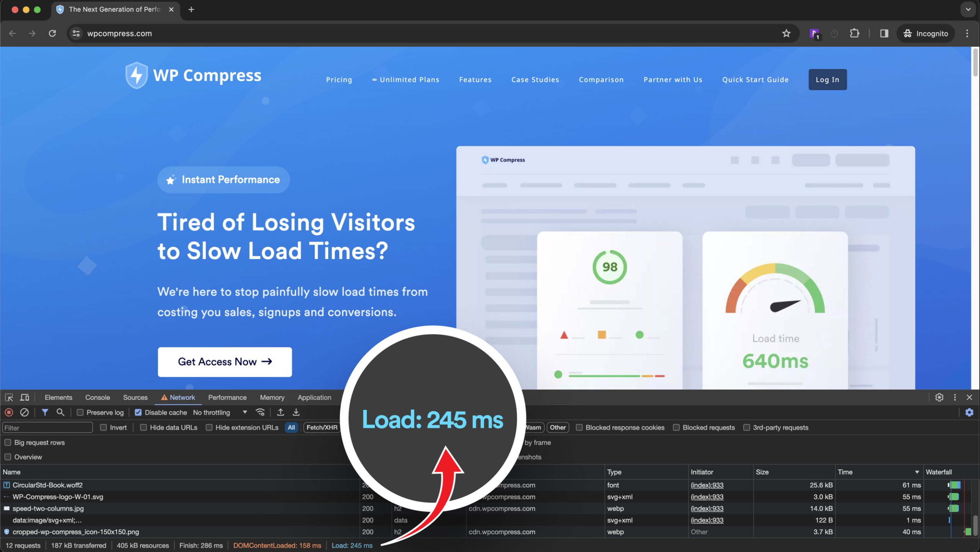Enable the Preserve log checkbox
The image size is (980, 552).
click(x=80, y=412)
